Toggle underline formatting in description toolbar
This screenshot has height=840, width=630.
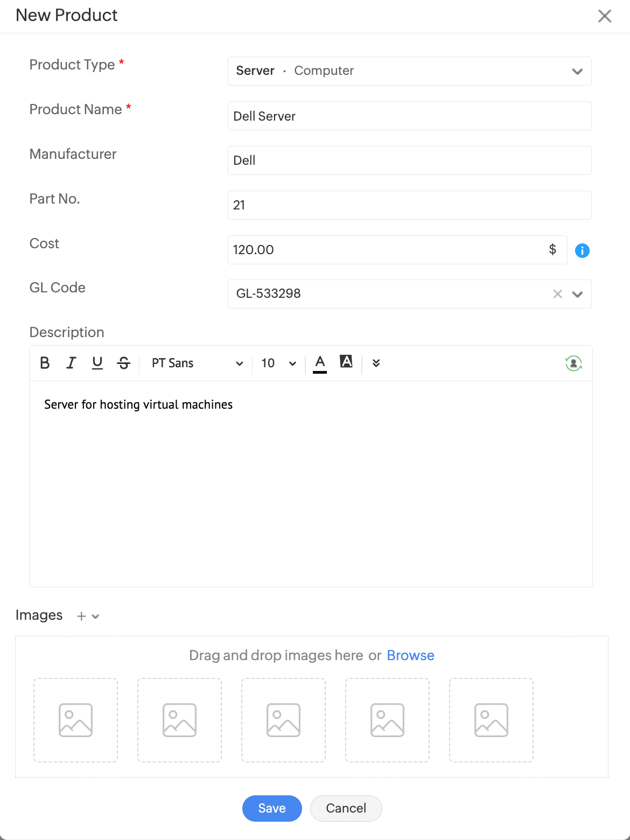point(97,363)
